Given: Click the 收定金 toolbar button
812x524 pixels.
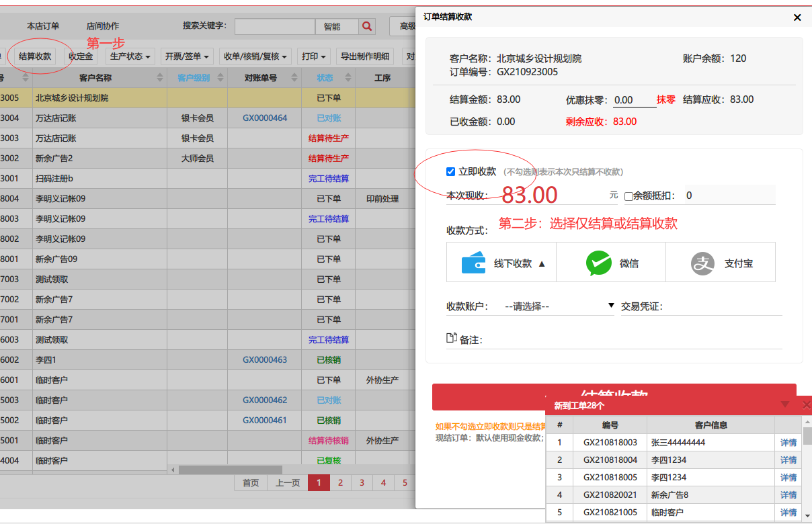Looking at the screenshot, I should coord(80,56).
